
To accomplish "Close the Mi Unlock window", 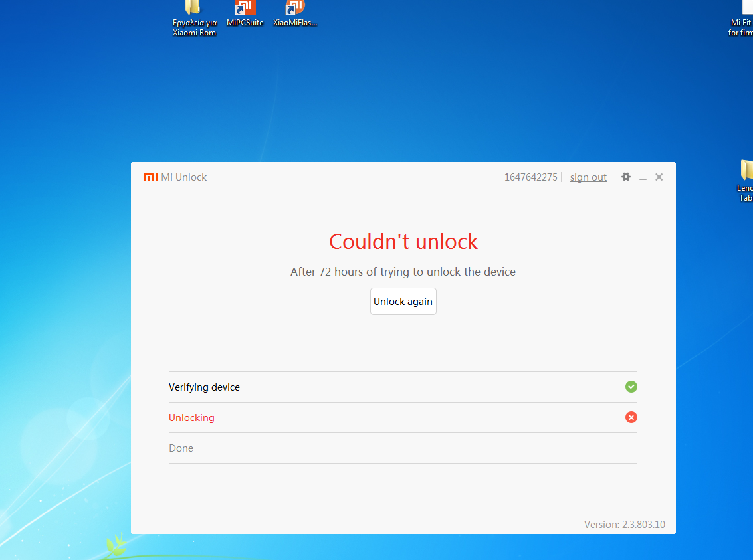I will 659,177.
